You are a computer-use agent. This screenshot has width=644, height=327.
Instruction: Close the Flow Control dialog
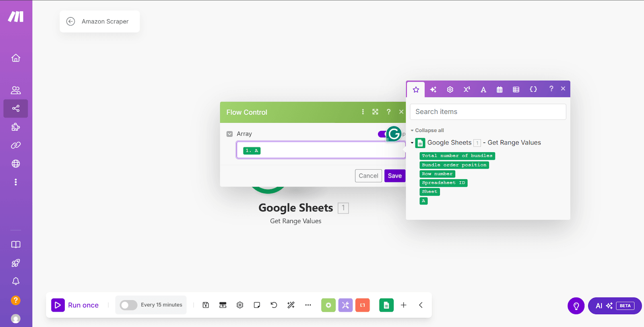click(x=401, y=112)
